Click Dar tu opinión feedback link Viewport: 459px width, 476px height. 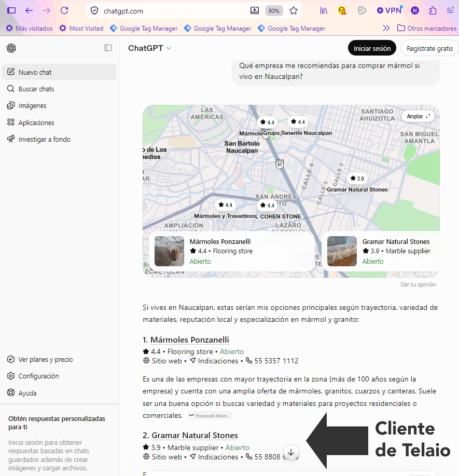point(419,284)
